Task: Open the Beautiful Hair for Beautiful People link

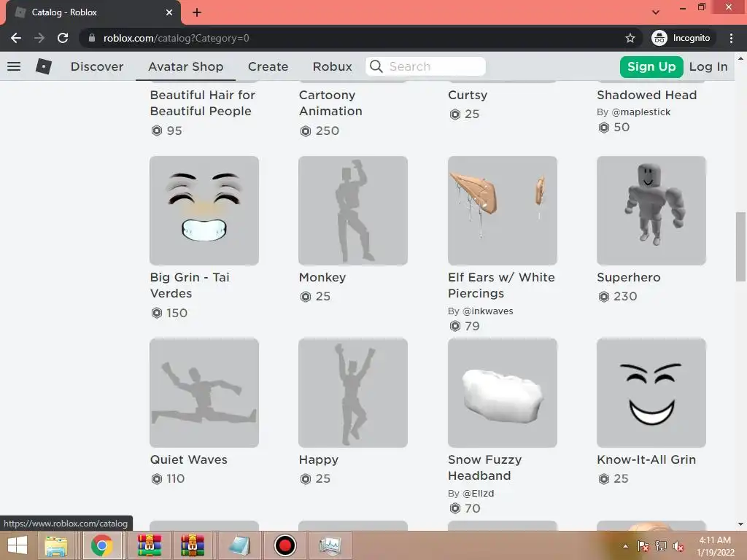Action: (203, 103)
